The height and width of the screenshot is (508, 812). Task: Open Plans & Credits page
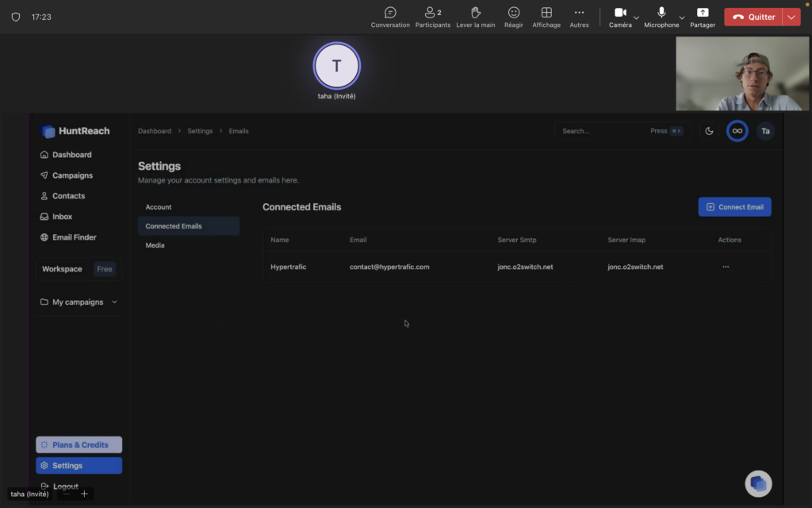coord(79,445)
